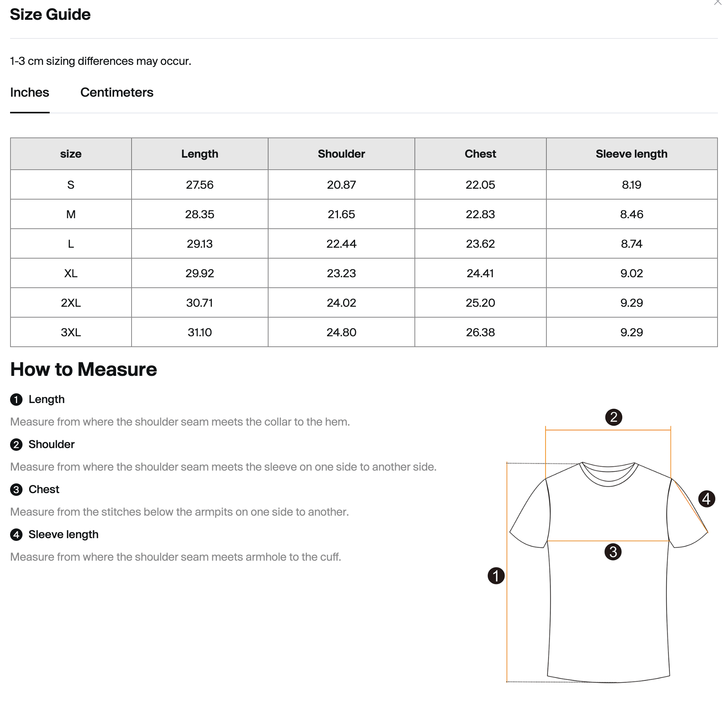
Task: Click the Length column header
Action: 200,154
